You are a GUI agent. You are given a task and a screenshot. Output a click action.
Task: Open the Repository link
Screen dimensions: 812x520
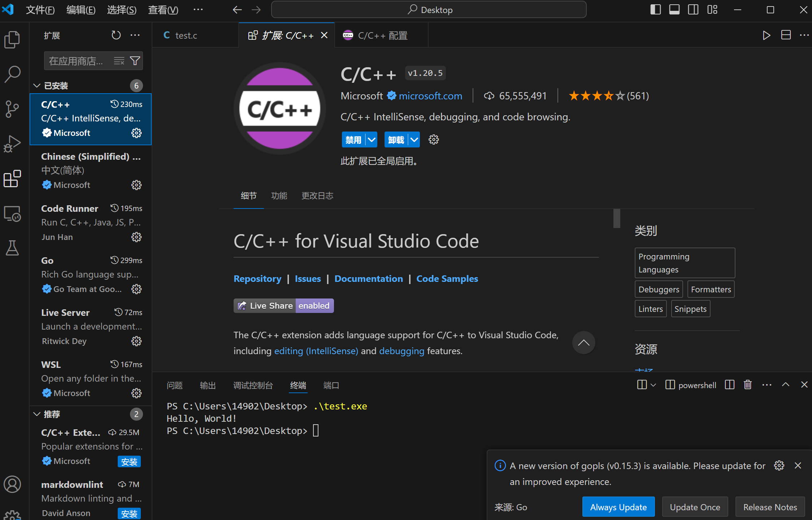tap(257, 279)
